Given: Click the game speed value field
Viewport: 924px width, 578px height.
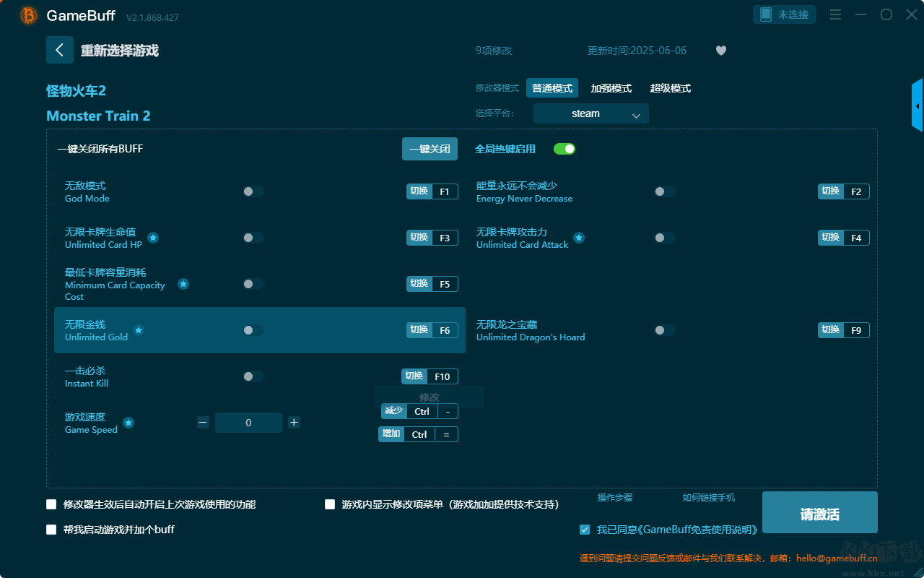Looking at the screenshot, I should pyautogui.click(x=248, y=423).
